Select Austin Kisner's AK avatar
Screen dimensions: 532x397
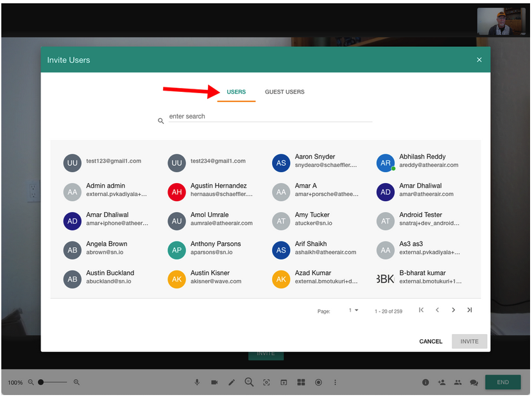[x=176, y=279]
